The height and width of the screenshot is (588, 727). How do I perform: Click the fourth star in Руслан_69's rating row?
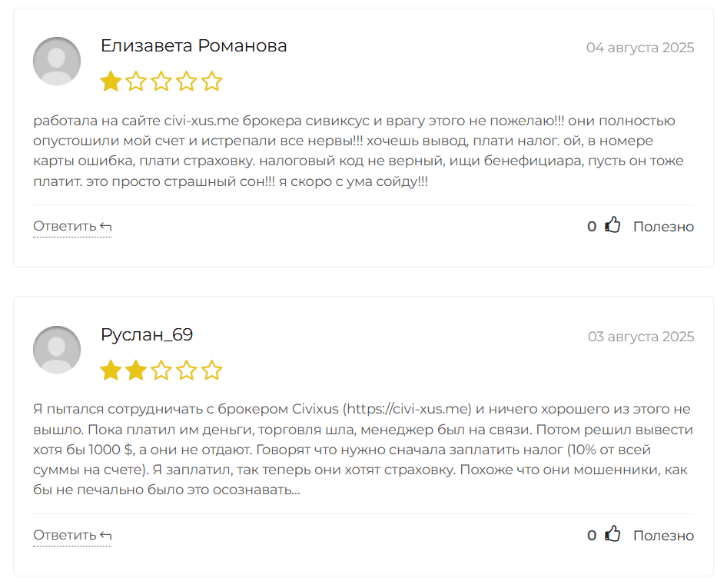click(x=187, y=370)
